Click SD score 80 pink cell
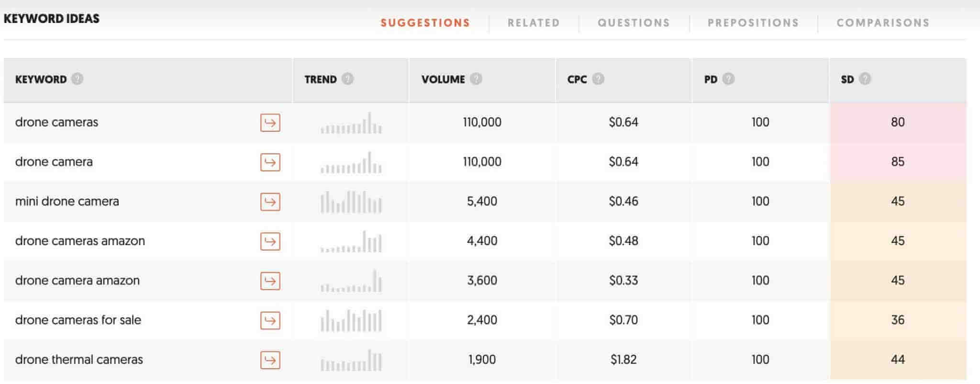The width and height of the screenshot is (980, 384). pyautogui.click(x=898, y=123)
